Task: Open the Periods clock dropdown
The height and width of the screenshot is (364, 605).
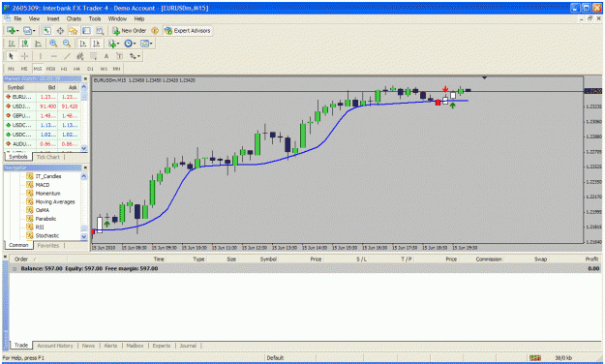Action: point(130,44)
